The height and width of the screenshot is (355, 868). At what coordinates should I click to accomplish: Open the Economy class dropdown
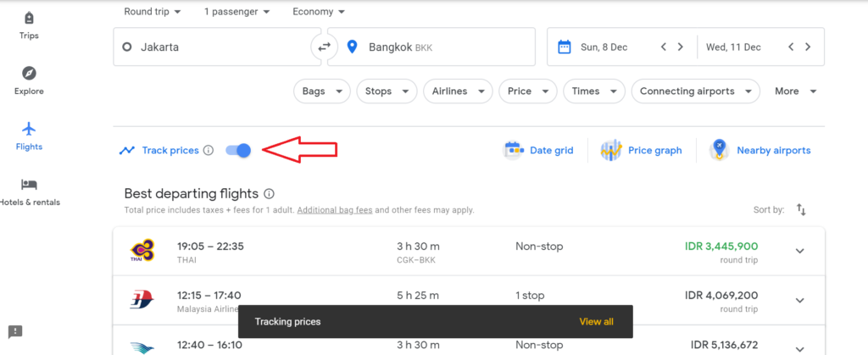coord(318,12)
